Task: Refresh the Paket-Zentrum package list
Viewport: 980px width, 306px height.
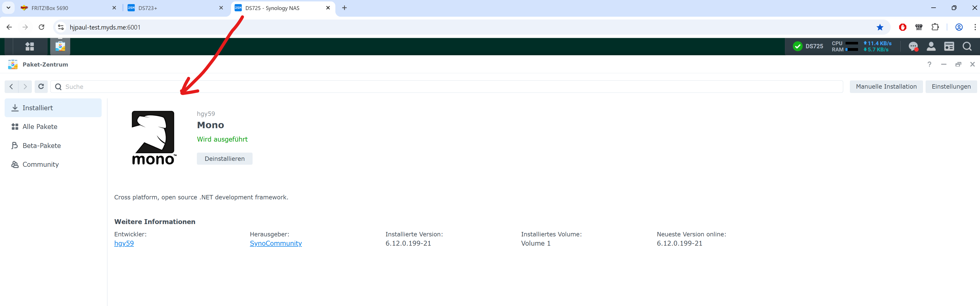Action: coord(41,86)
